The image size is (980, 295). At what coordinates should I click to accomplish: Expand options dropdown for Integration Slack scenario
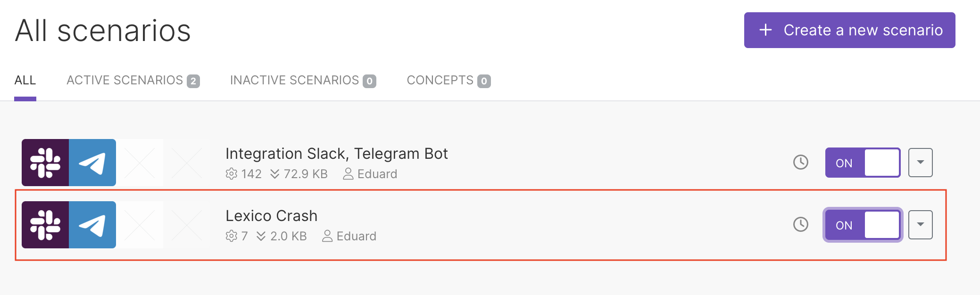920,163
